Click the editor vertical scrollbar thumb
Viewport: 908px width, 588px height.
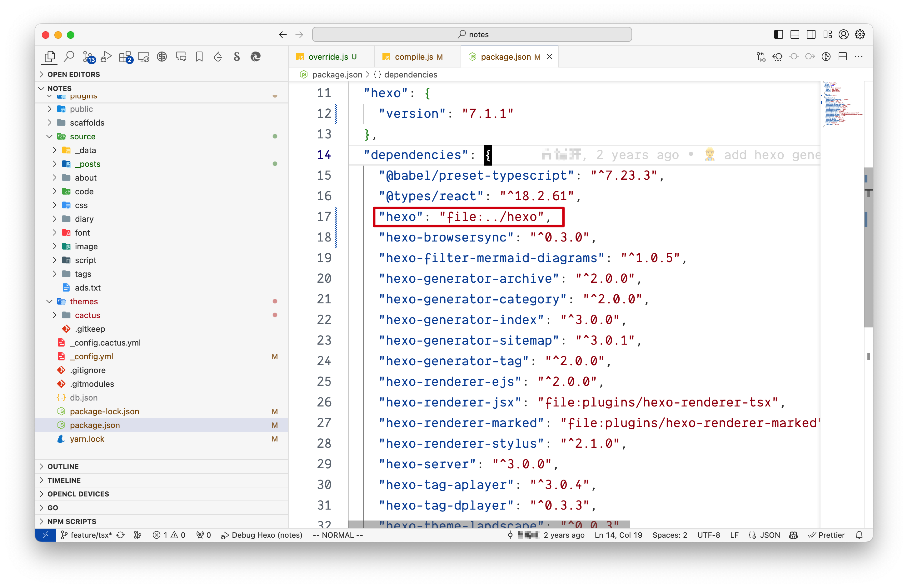(868, 248)
